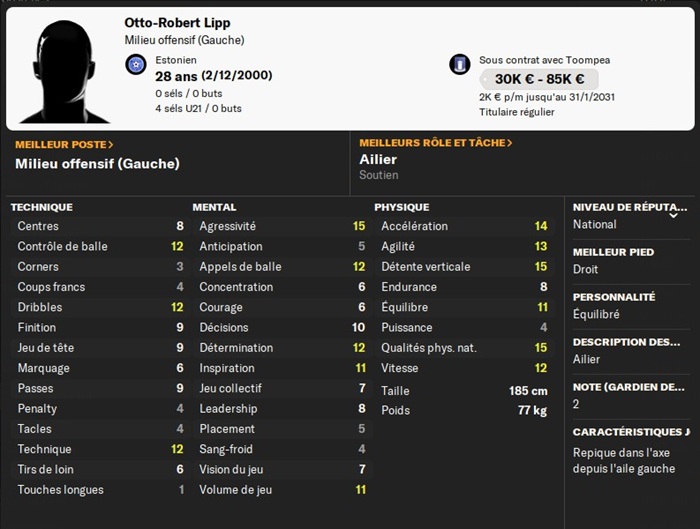This screenshot has width=700, height=529.
Task: Open the Meilleurs Rôle et Tâche link
Action: coord(436,143)
